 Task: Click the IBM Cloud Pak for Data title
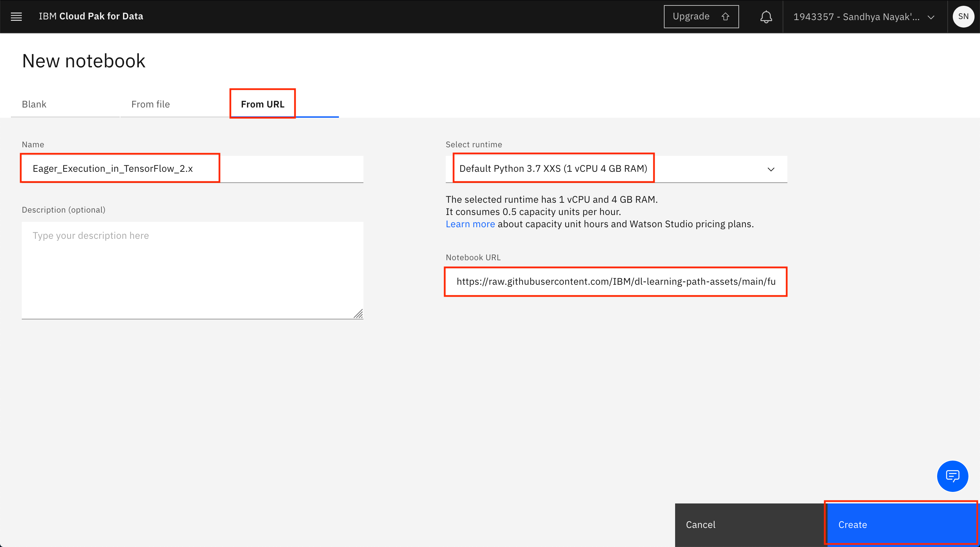(91, 16)
